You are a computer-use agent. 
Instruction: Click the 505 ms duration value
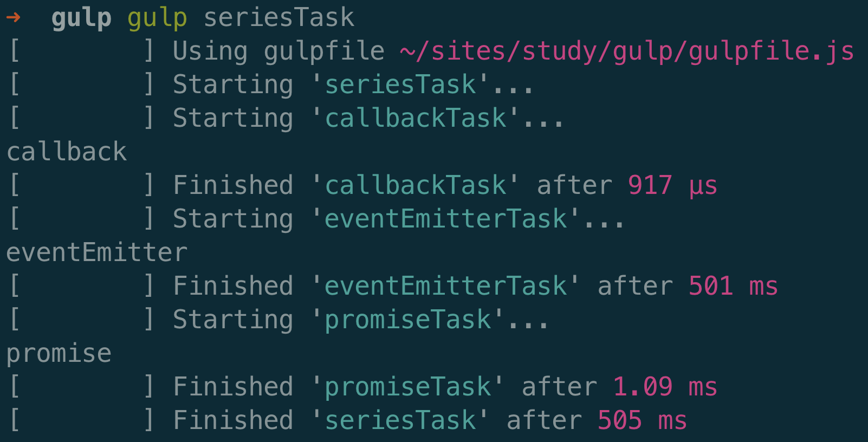click(x=642, y=421)
